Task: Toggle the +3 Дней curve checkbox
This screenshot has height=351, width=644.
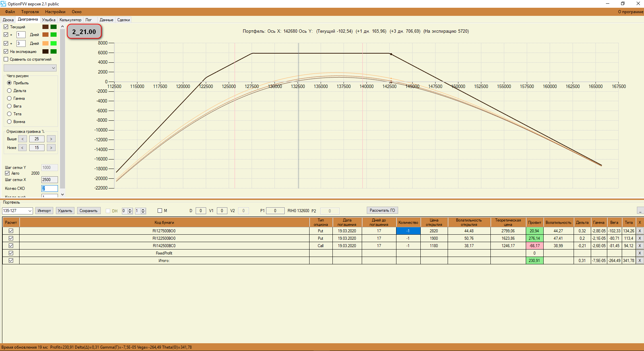Action: [6, 43]
